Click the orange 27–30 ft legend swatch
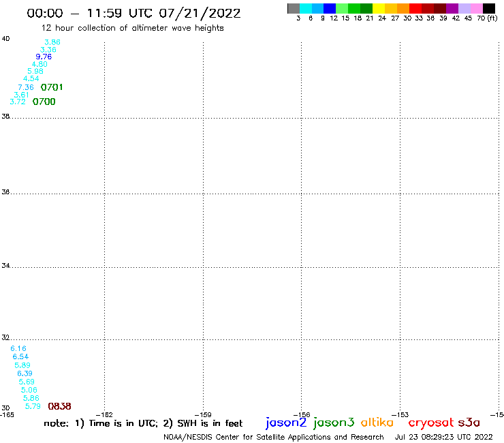Viewport: 504px width, 443px height. [403, 8]
